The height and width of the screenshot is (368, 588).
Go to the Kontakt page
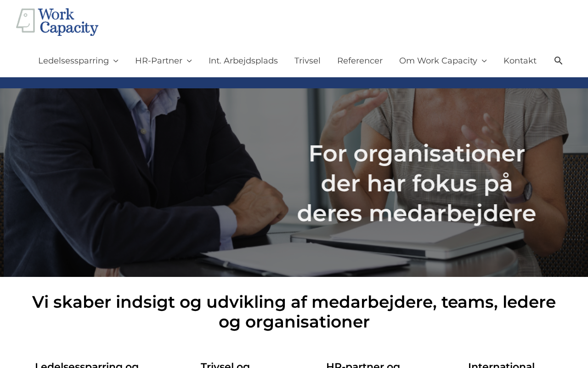pyautogui.click(x=520, y=61)
